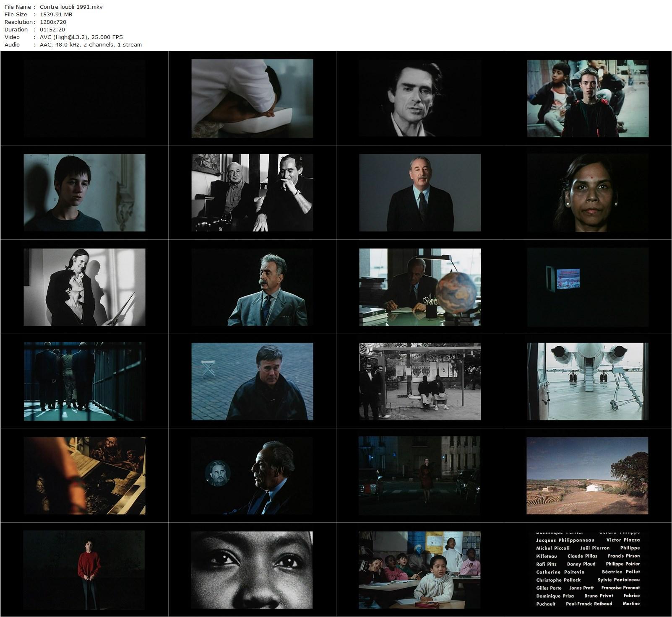
Task: Select the black-and-white bus stop thumbnail
Action: coord(420,381)
